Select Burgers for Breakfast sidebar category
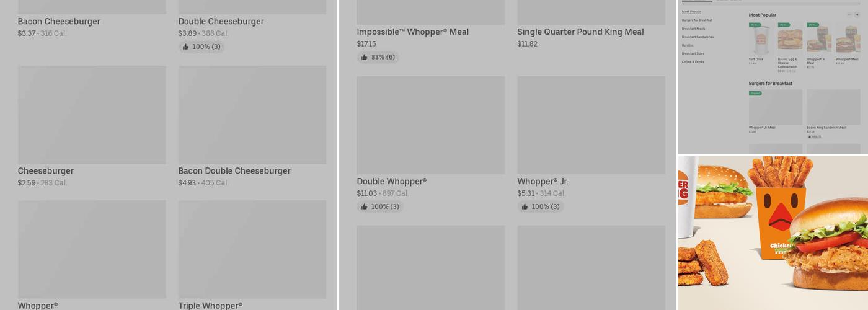Viewport: 868px width, 310px height. pos(697,20)
